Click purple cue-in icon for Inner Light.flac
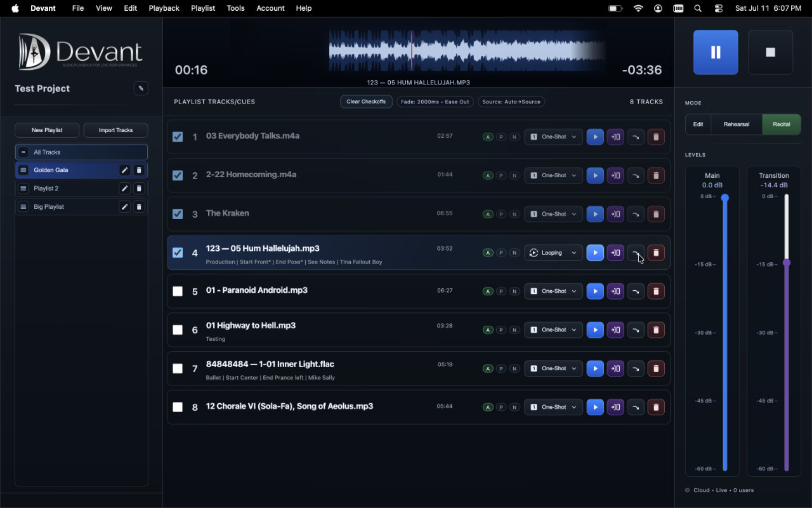The image size is (812, 508). [x=615, y=368]
